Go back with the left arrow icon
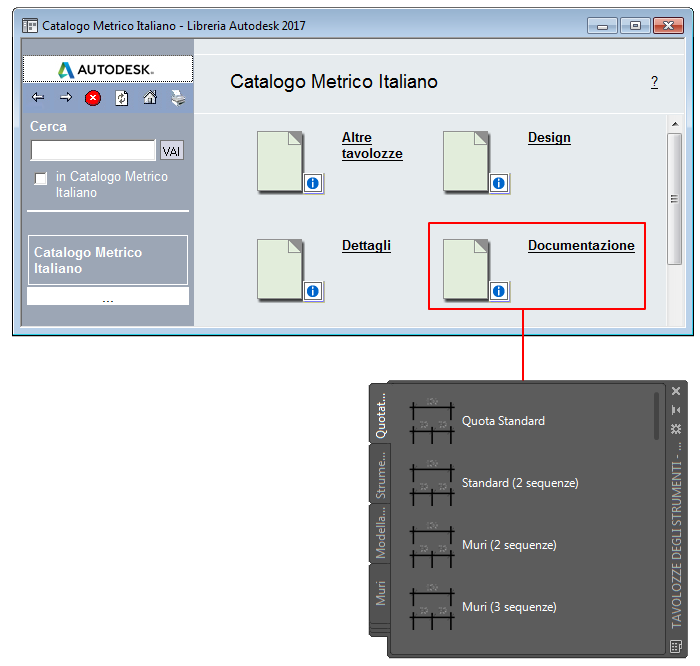Viewport: 700px width, 666px height. click(38, 97)
